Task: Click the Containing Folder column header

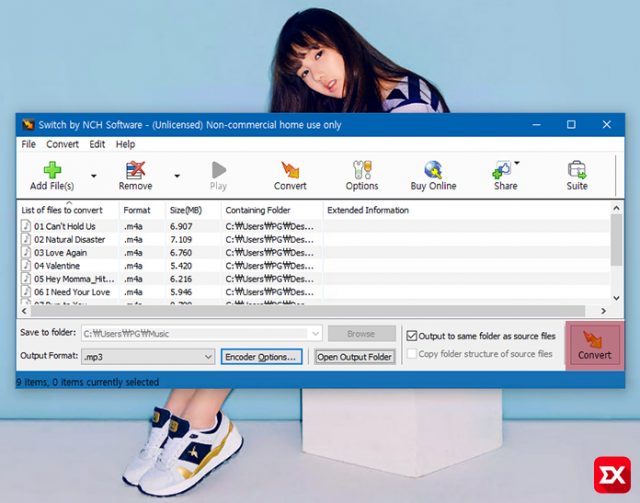Action: (272, 210)
